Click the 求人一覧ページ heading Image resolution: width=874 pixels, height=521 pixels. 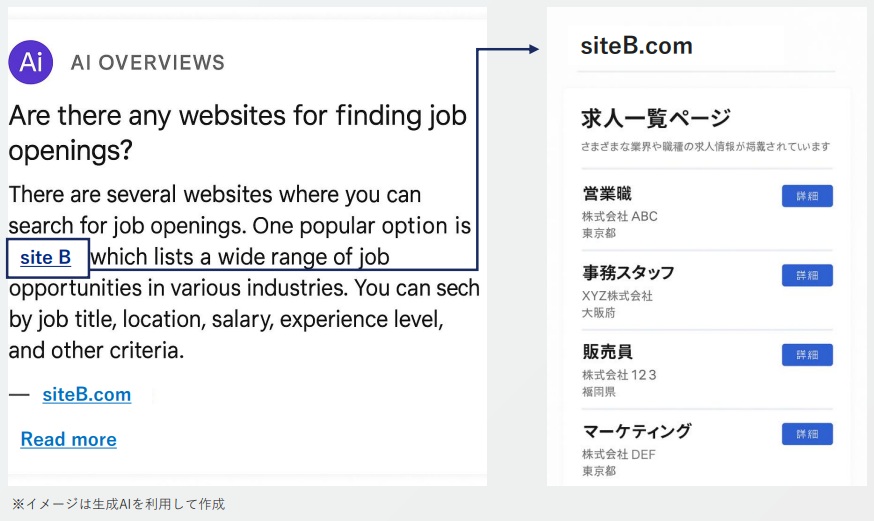[x=656, y=119]
